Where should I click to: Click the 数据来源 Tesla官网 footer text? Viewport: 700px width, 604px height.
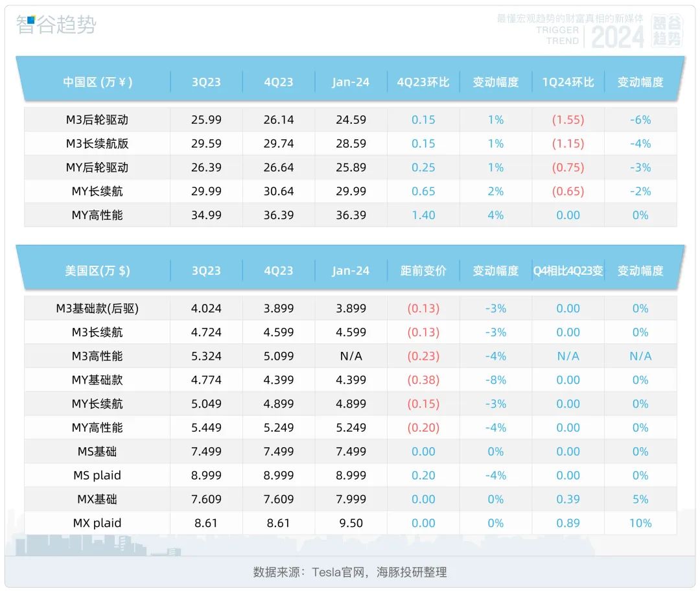coord(350,572)
